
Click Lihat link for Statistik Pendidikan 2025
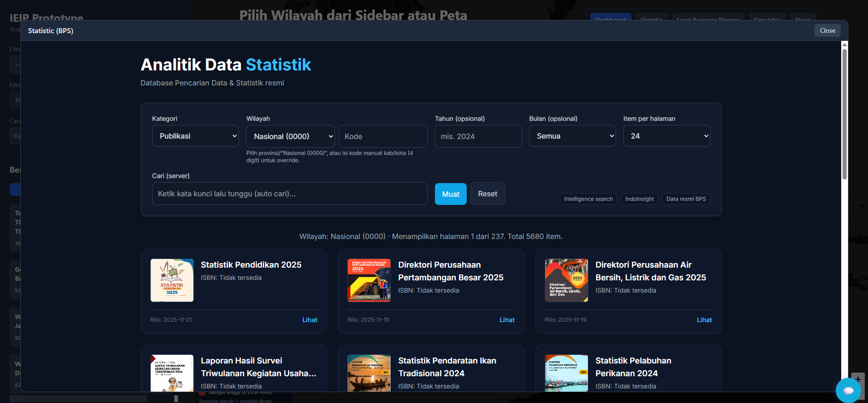click(x=310, y=320)
